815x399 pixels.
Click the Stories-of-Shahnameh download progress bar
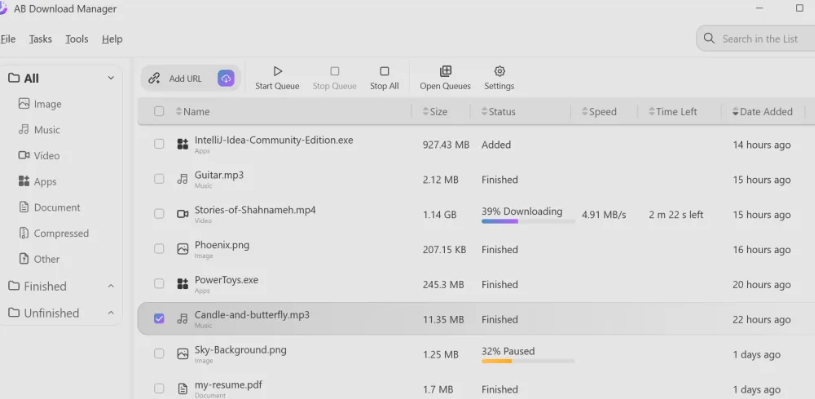(x=528, y=221)
